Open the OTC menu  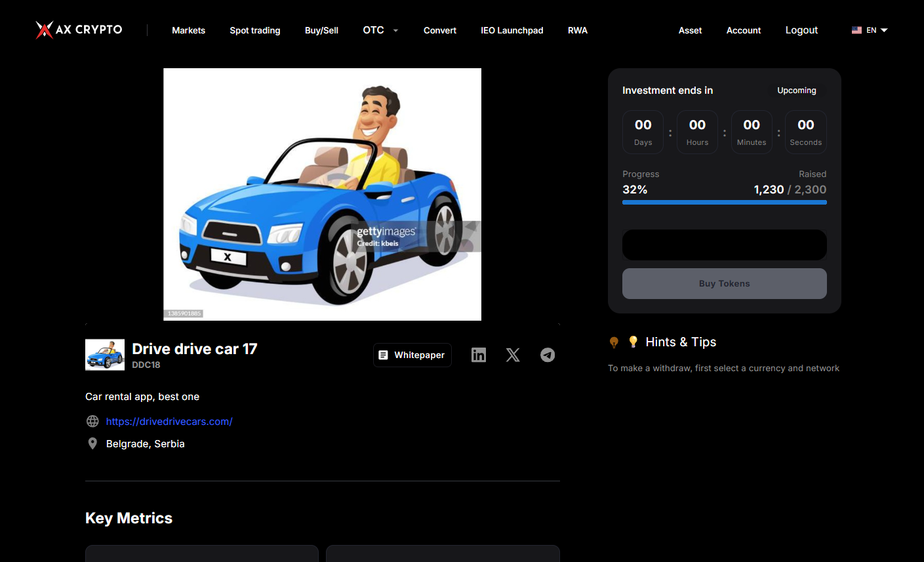tap(373, 30)
